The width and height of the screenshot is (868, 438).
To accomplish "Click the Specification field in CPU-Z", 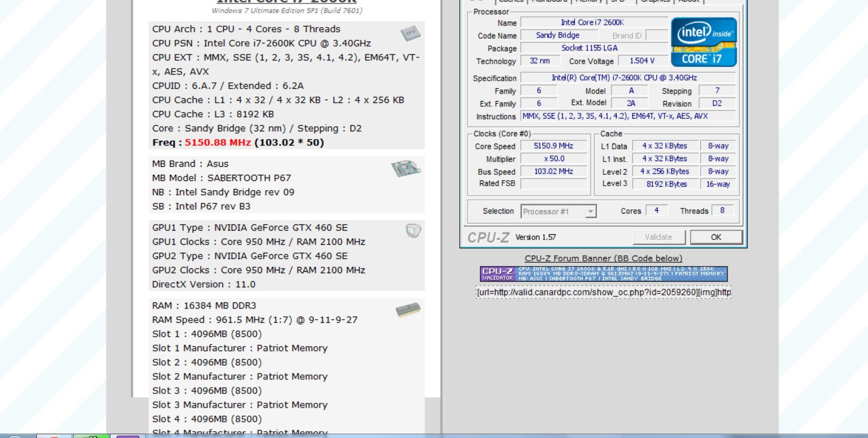I will 628,77.
